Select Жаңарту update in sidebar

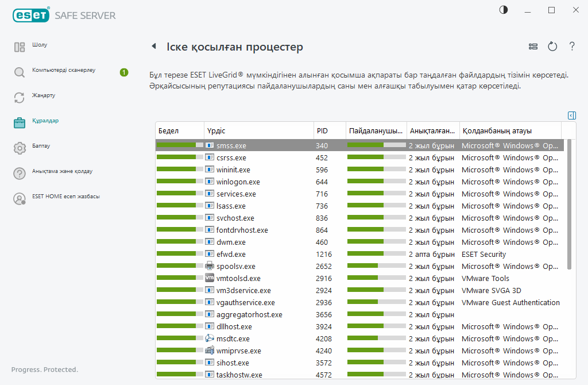click(x=44, y=95)
